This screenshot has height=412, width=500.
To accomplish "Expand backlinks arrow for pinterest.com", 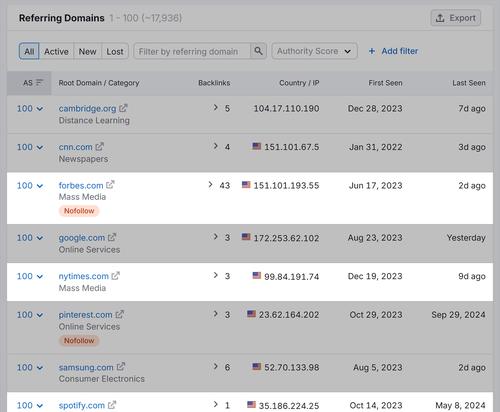I will pos(216,314).
